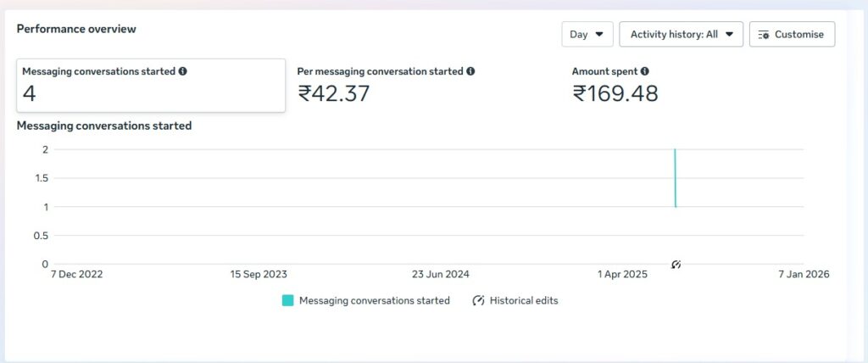Click the historical edit marker on the chart axis
This screenshot has height=363, width=868.
tap(676, 265)
